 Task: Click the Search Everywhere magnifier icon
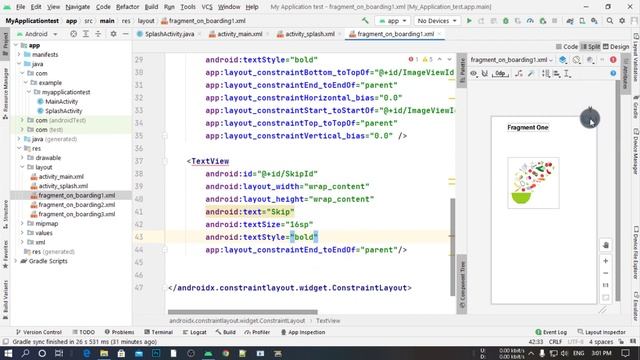[x=610, y=21]
